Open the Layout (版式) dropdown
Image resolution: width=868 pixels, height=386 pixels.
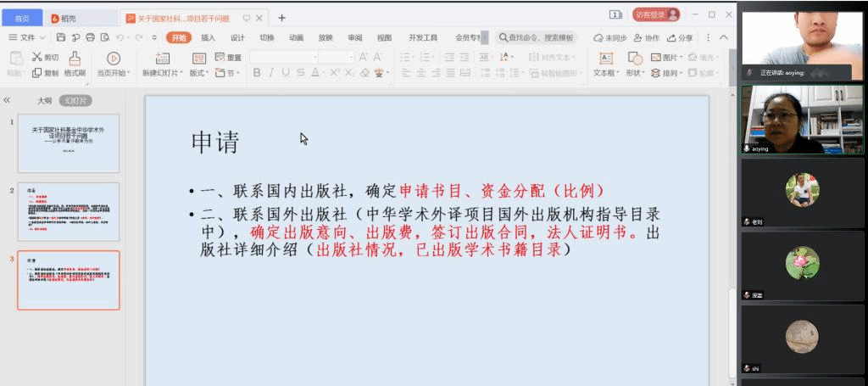199,73
